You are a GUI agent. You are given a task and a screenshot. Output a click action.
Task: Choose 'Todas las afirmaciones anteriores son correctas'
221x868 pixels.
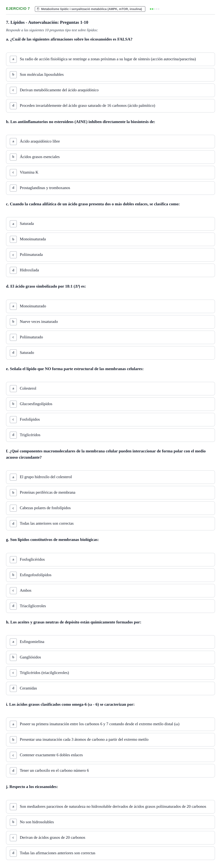click(110, 853)
